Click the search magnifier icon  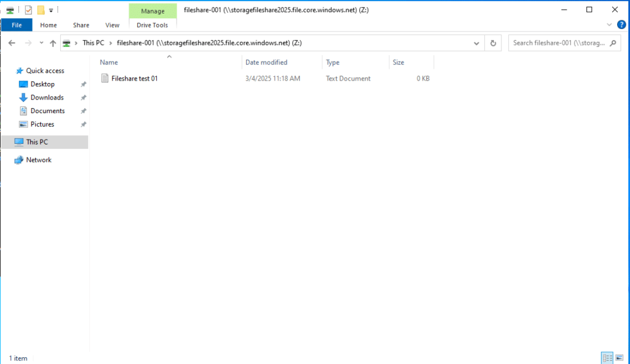pos(616,43)
